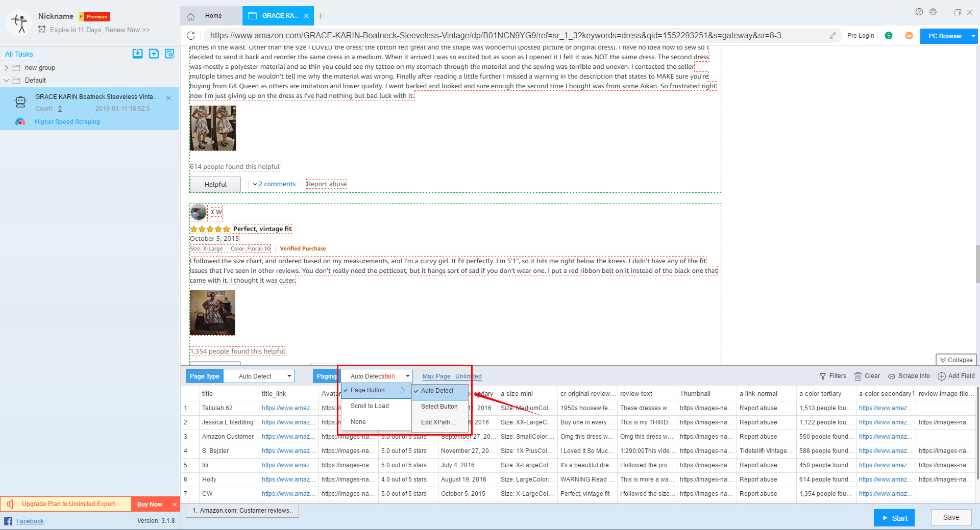980x530 pixels.
Task: Open Max Page Unlimited link
Action: (x=452, y=376)
